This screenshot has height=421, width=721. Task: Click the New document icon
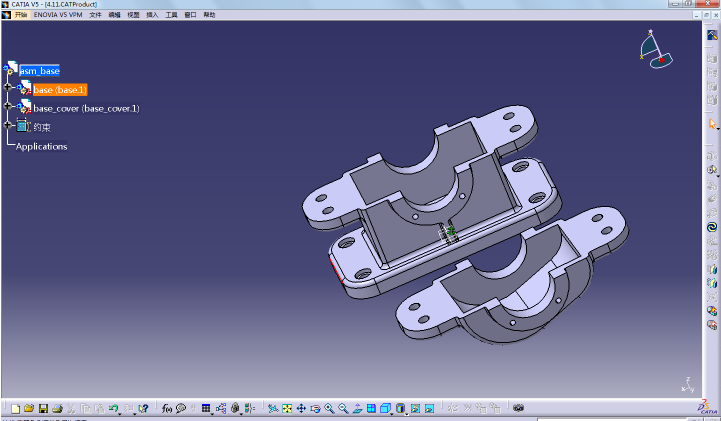(x=15, y=408)
